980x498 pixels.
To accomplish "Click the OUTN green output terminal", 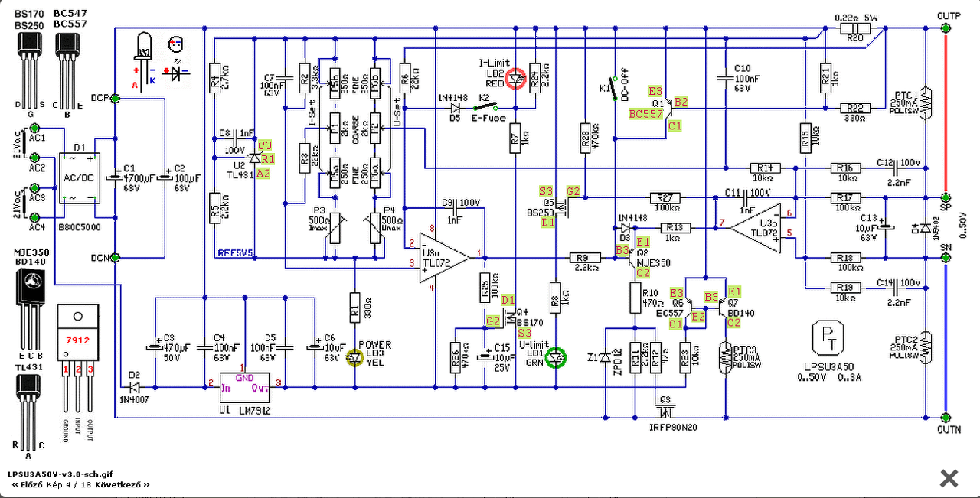I will tap(946, 418).
